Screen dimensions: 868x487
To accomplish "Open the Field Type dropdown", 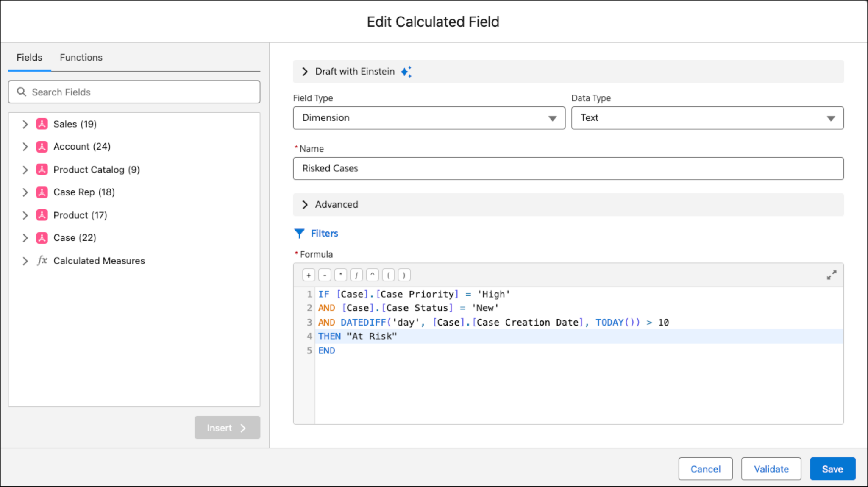I will [x=429, y=118].
